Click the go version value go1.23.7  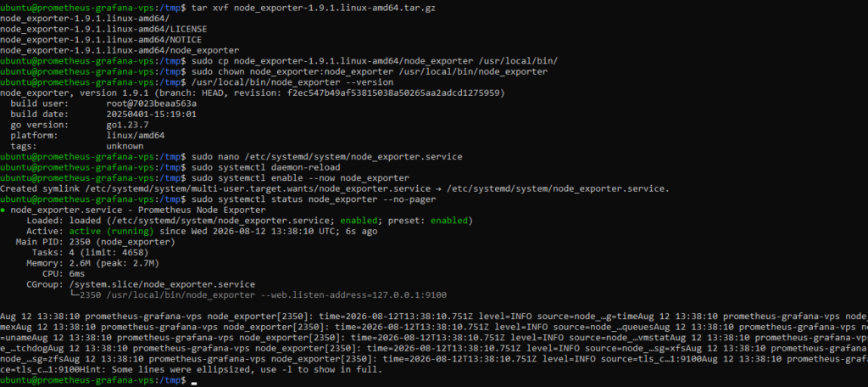point(127,125)
